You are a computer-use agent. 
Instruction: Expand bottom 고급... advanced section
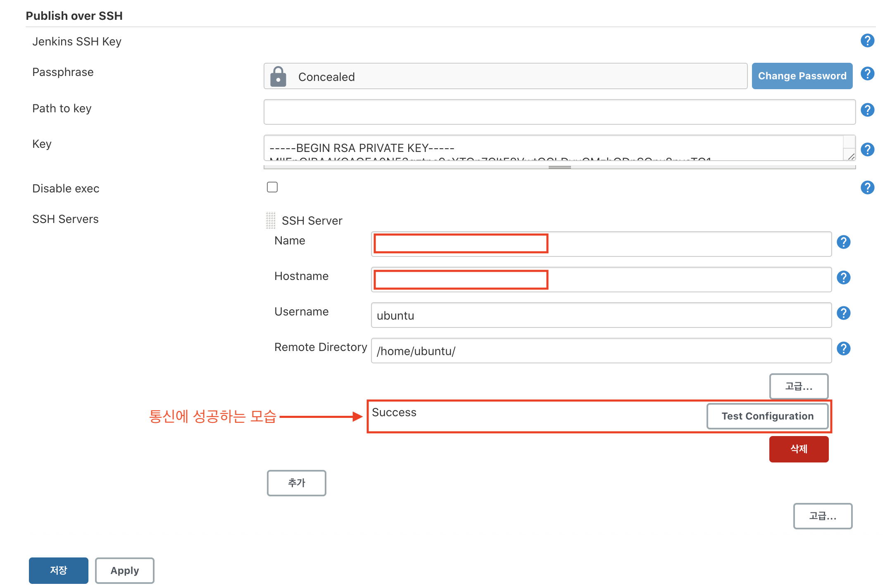(822, 516)
